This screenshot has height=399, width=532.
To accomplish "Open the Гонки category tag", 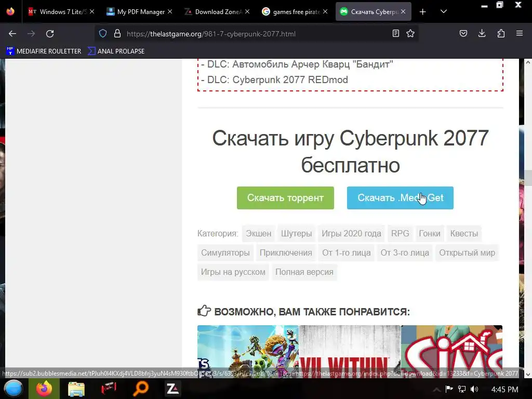I will [x=430, y=233].
